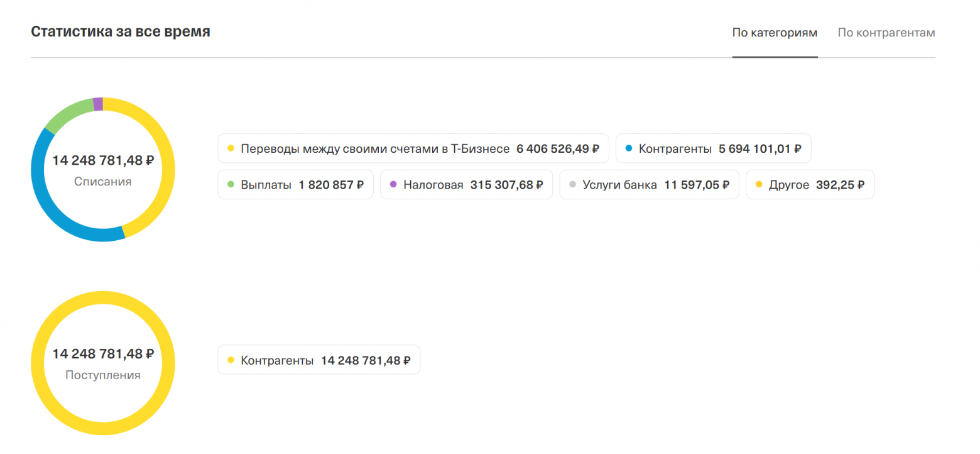Open the blue Контрагенты 5 694 101,01 ₽ chip
The width and height of the screenshot is (980, 454).
pos(713,149)
